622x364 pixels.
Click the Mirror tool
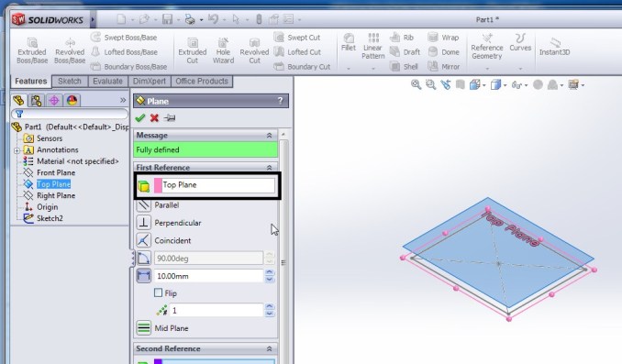[444, 67]
